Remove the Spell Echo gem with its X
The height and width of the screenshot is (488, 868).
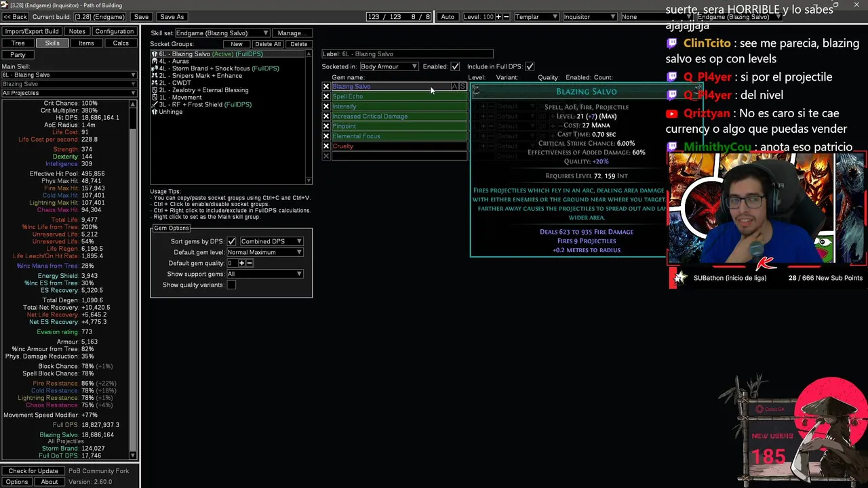pos(326,96)
